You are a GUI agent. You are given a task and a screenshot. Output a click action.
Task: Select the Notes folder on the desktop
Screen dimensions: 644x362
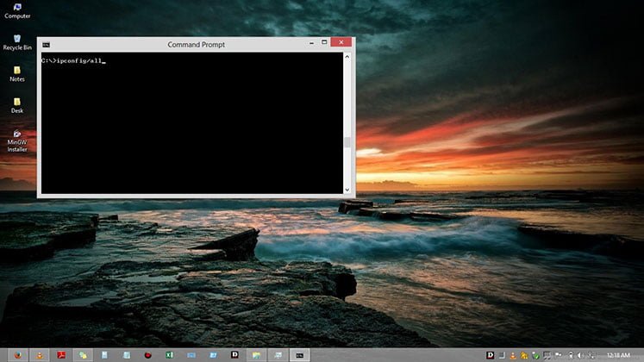click(x=17, y=71)
